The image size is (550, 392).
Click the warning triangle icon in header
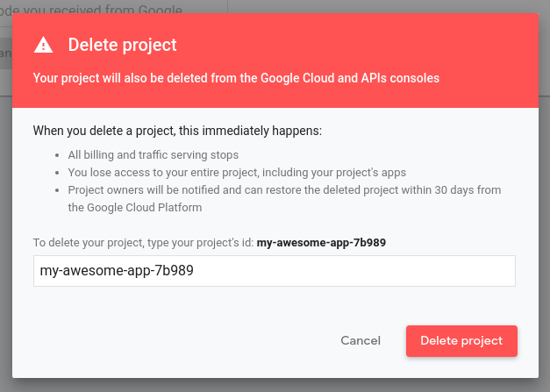[43, 45]
